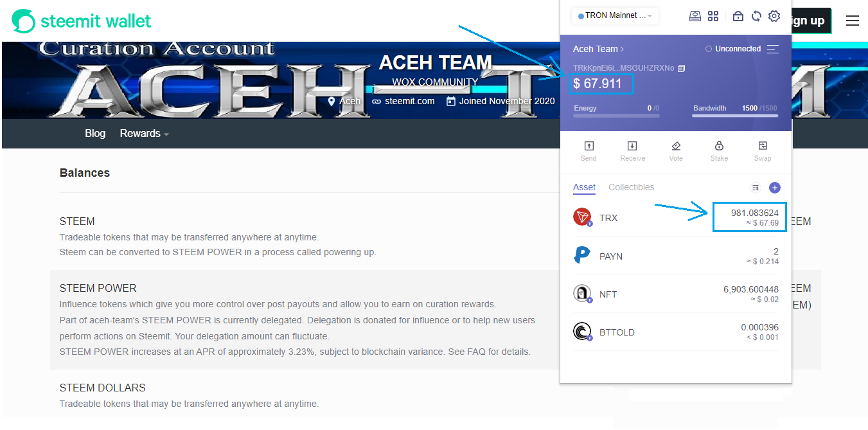Click the calendar icon before Joined November 2020
Viewport: 868px width, 430px height.
(x=451, y=101)
